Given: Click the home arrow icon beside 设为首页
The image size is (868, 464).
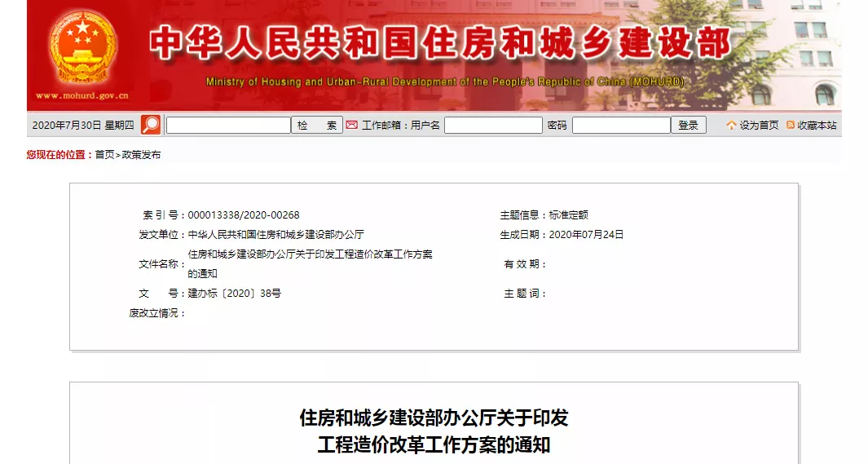Looking at the screenshot, I should [x=731, y=125].
